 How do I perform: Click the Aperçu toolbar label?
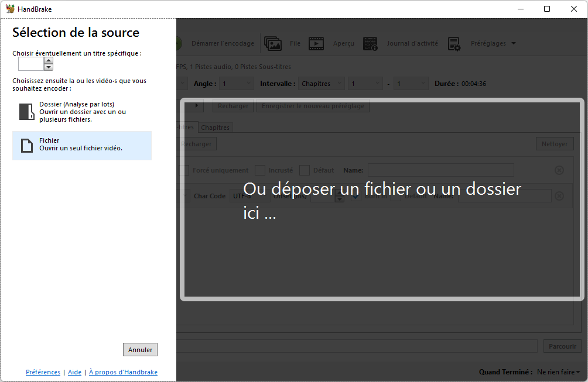pos(344,43)
